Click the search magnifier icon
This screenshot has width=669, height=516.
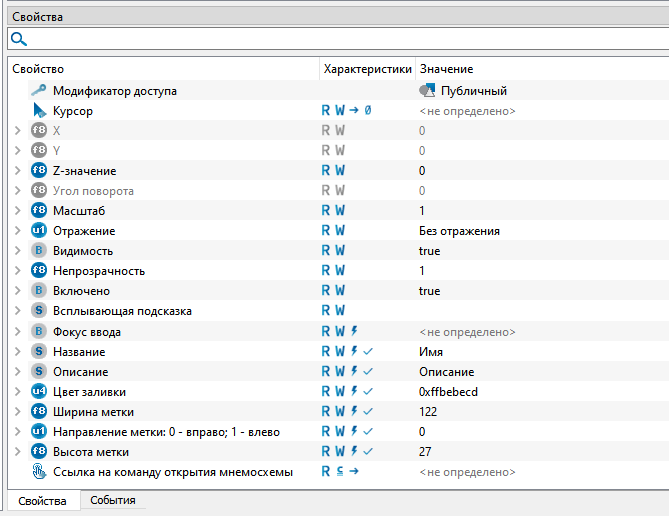pos(18,39)
